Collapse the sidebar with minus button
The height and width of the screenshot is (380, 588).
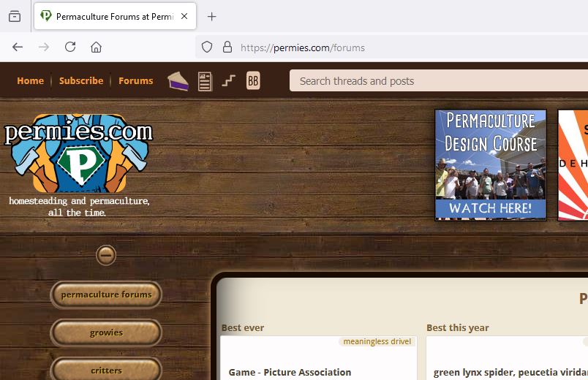click(x=106, y=255)
